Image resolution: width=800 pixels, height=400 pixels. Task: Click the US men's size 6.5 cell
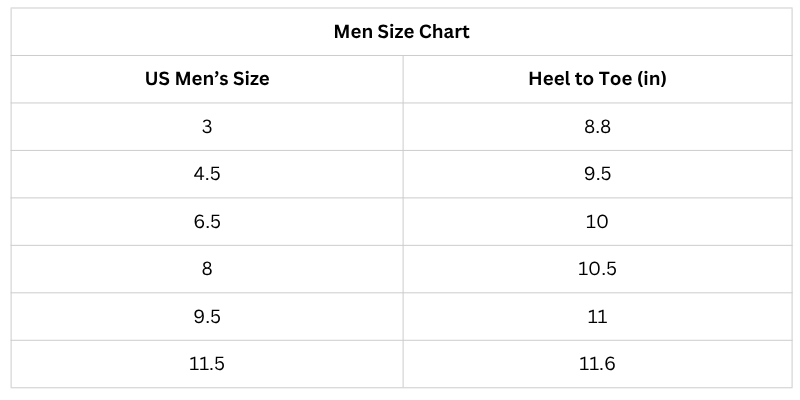(207, 222)
